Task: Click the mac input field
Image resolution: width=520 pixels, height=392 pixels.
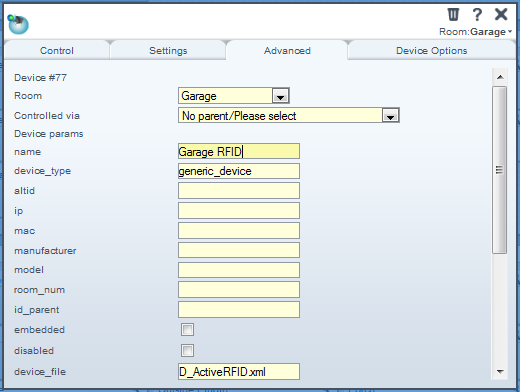Action: click(x=239, y=231)
